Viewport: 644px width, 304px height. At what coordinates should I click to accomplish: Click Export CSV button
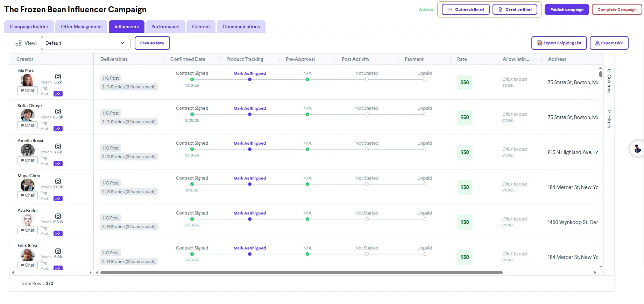pyautogui.click(x=609, y=43)
